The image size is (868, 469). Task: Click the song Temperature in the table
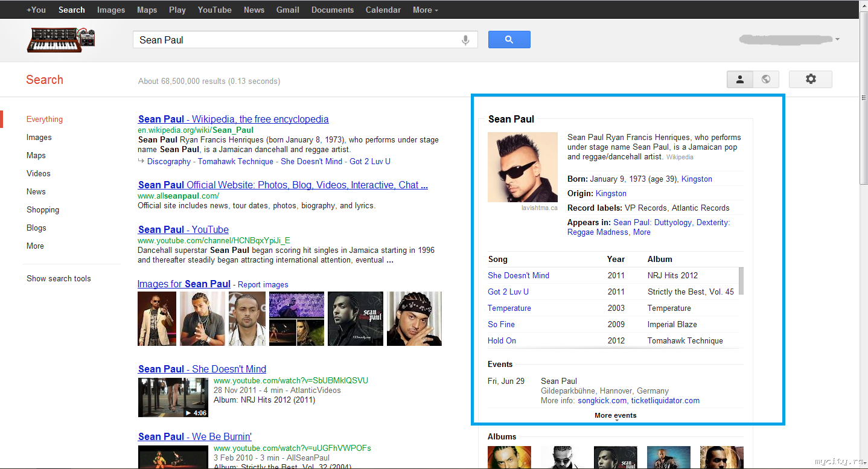[509, 308]
